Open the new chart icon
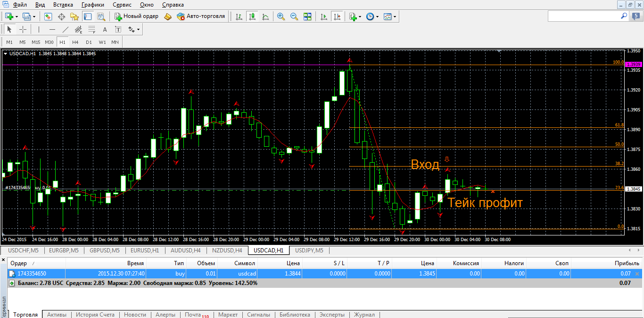This screenshot has width=644, height=318. coord(9,17)
